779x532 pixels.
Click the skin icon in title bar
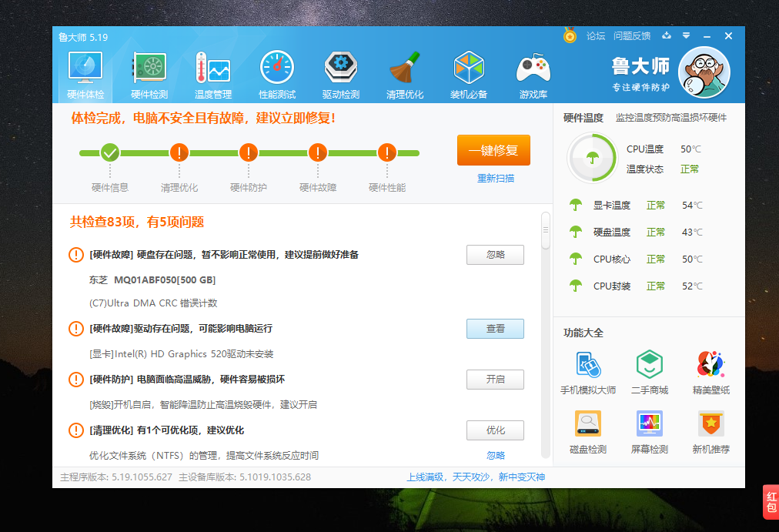point(667,35)
